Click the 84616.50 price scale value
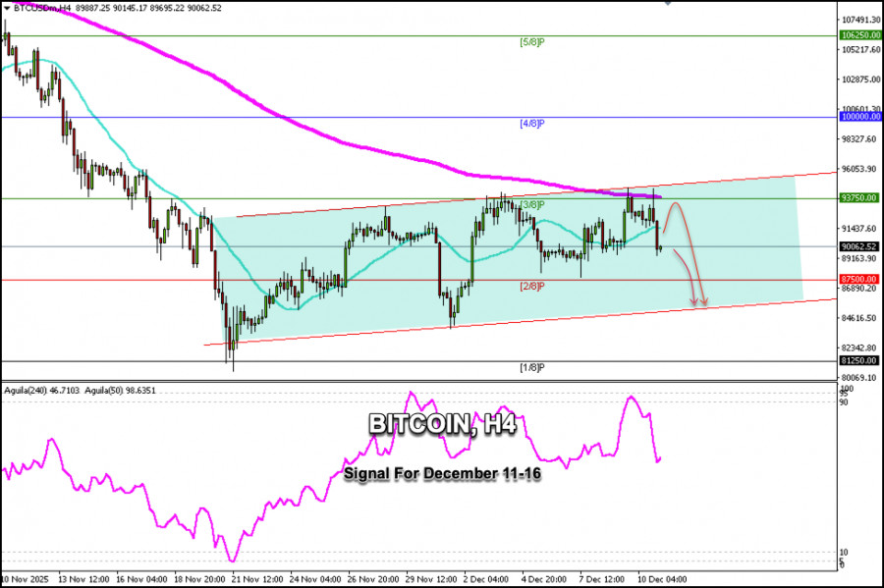Image resolution: width=884 pixels, height=588 pixels. (x=860, y=318)
